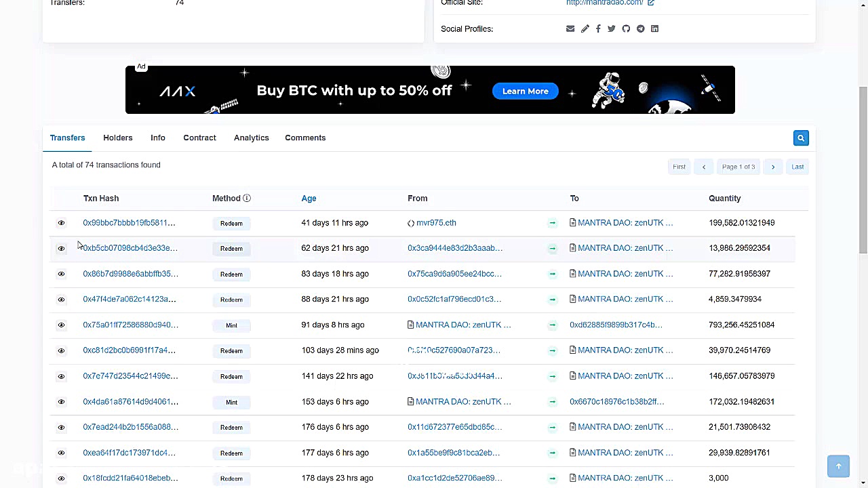Open the Analytics tab
The image size is (868, 488).
point(252,138)
